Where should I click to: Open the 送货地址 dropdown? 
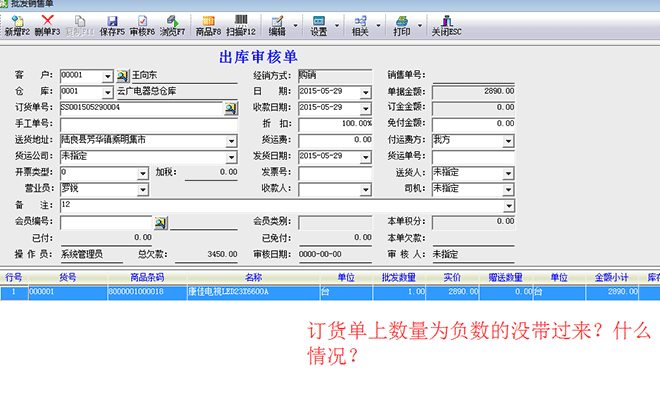tap(232, 141)
